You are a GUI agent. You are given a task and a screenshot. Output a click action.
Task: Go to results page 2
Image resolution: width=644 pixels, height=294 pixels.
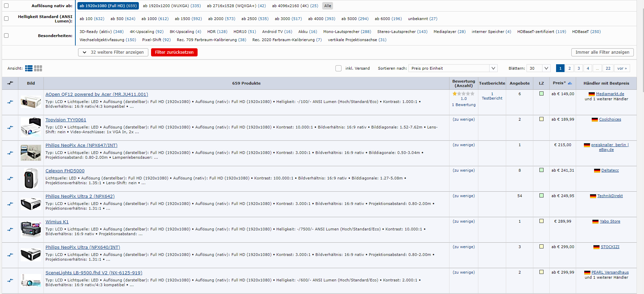pos(570,68)
